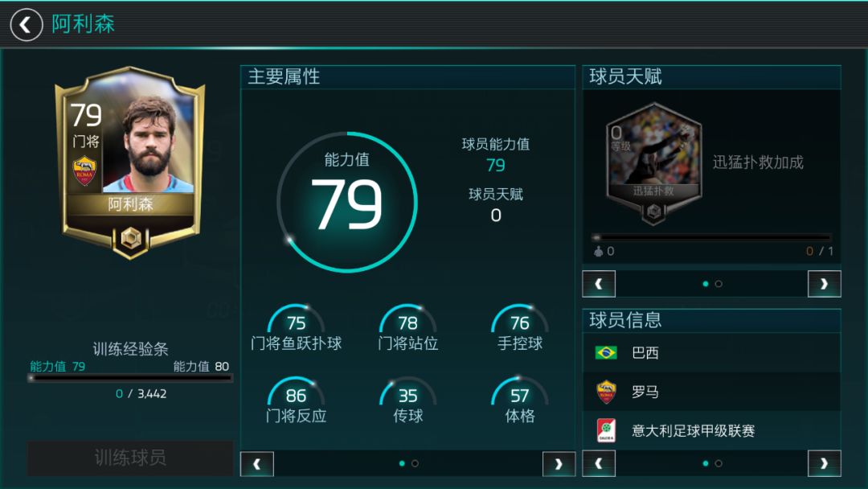Click the hexagon emblem below player card
This screenshot has height=489, width=868.
tap(131, 240)
